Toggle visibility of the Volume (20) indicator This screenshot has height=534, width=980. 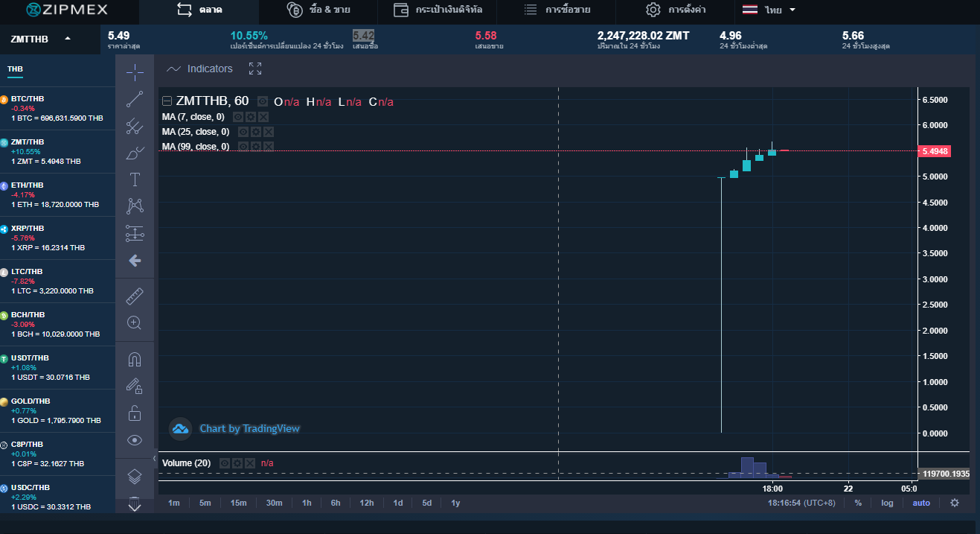225,463
